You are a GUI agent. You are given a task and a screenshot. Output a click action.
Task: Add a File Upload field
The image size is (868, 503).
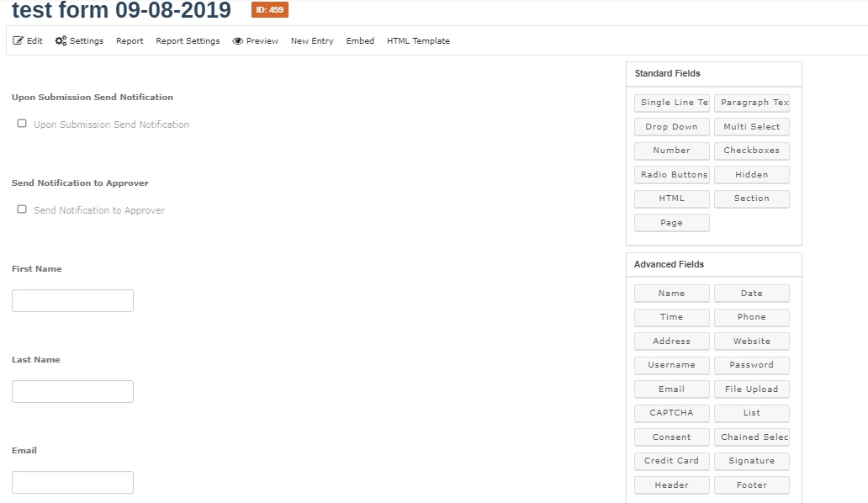tap(752, 389)
